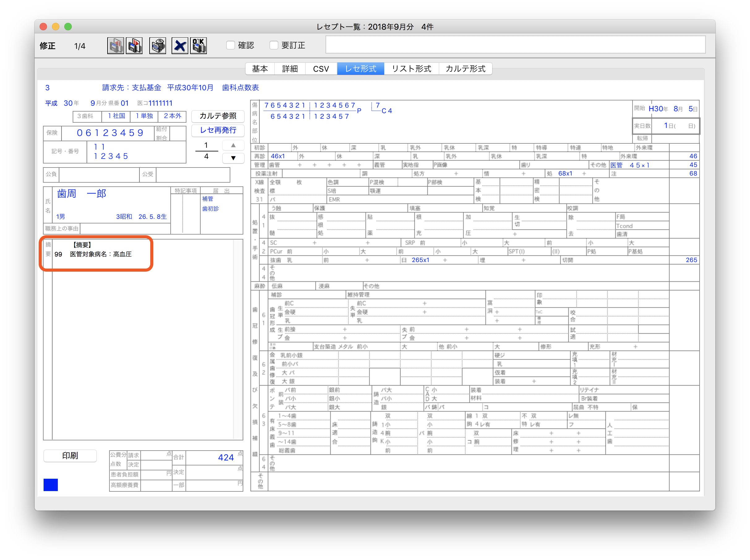Click save and go to previous record icon

coord(115,46)
